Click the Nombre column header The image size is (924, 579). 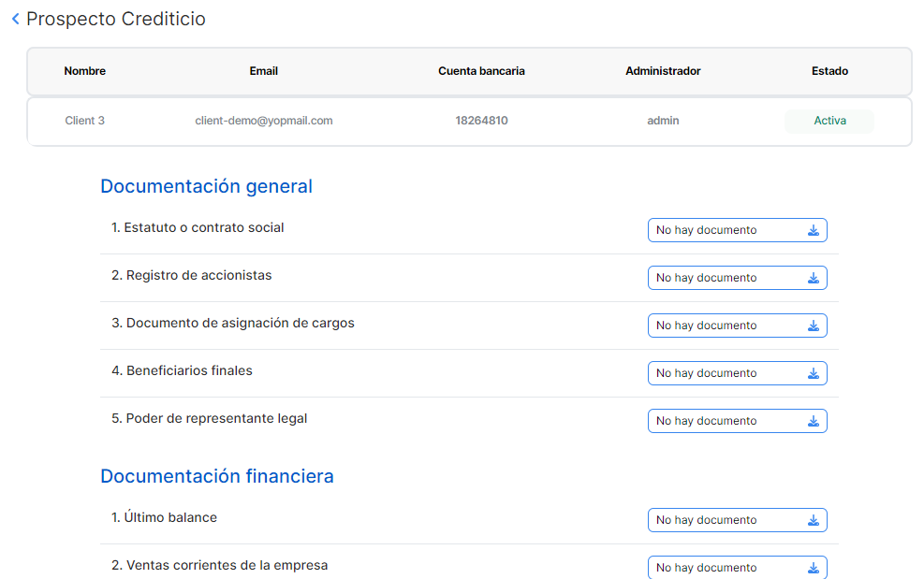pos(84,71)
